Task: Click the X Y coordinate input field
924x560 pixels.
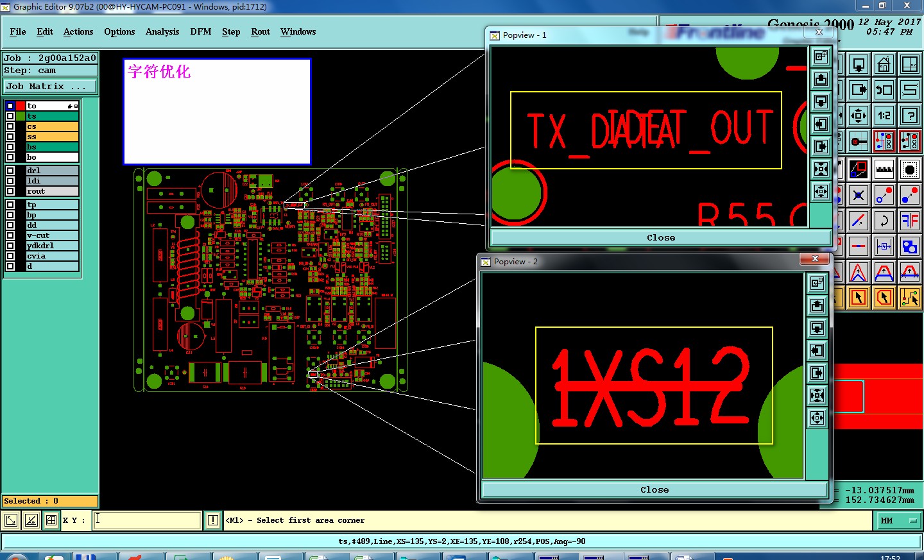Action: click(x=148, y=520)
